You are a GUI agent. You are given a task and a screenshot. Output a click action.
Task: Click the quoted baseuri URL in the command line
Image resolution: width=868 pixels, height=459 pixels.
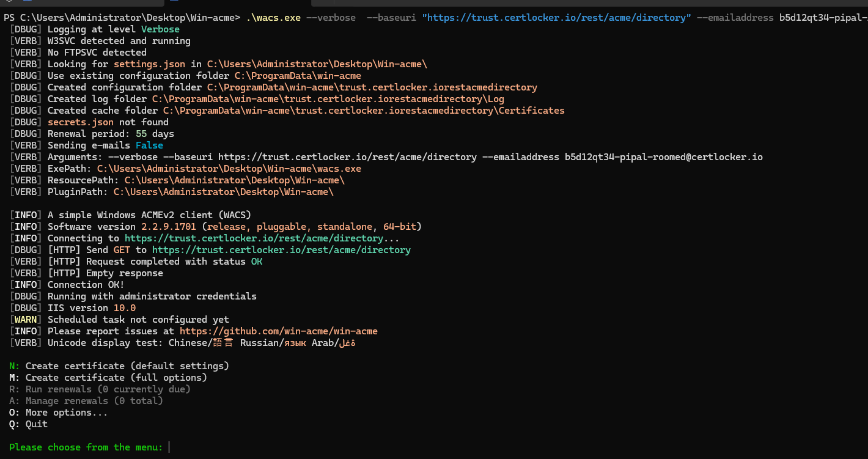click(557, 18)
